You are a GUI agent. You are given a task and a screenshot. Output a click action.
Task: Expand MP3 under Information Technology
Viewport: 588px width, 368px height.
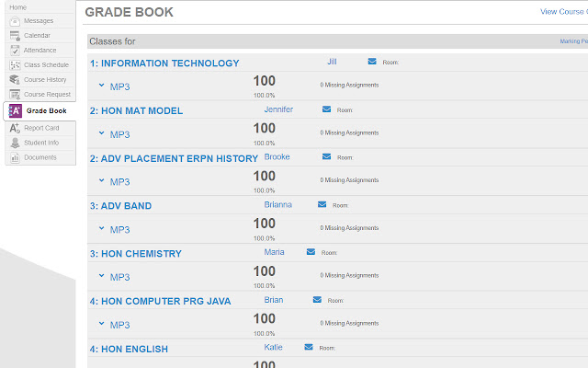point(102,86)
